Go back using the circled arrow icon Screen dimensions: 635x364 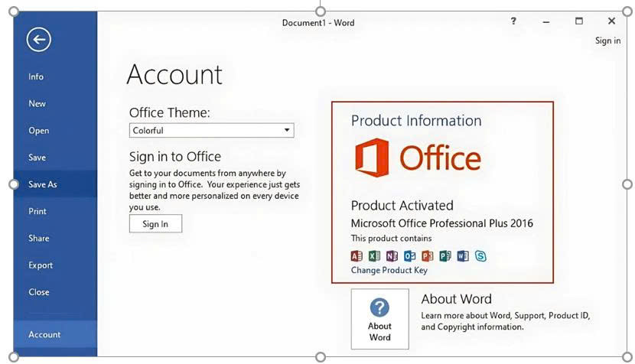[39, 40]
